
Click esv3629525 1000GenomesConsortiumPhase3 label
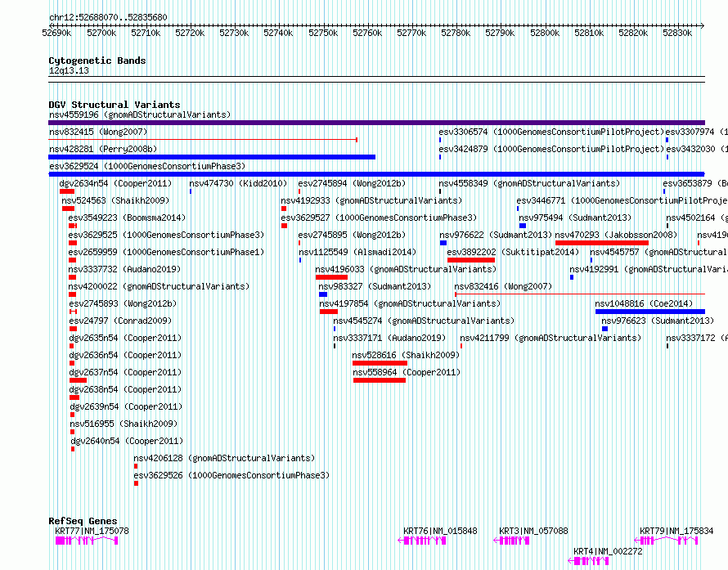(x=166, y=235)
